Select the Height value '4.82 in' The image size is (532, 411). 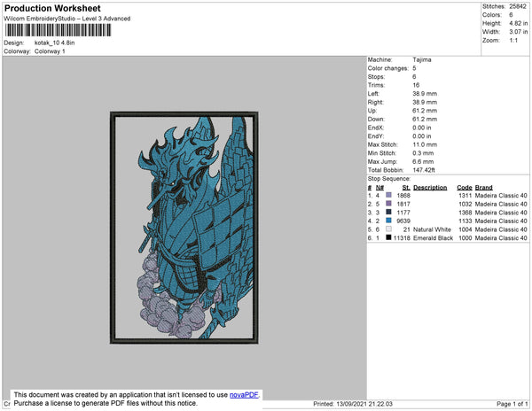pos(519,23)
